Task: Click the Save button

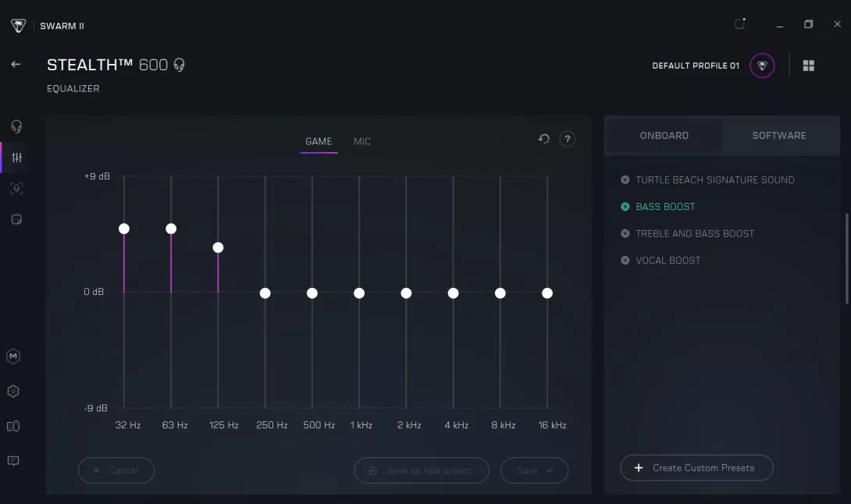Action: pyautogui.click(x=534, y=470)
